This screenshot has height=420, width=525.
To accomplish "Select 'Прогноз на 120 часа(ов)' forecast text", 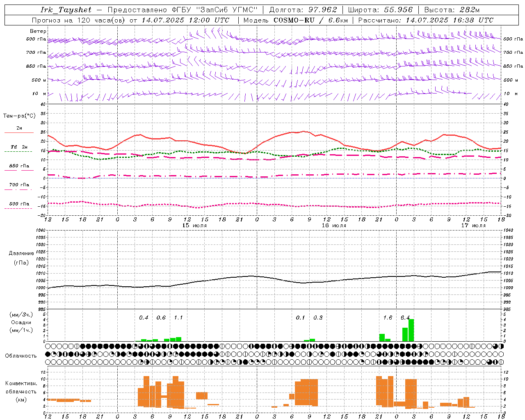I will click(x=79, y=20).
